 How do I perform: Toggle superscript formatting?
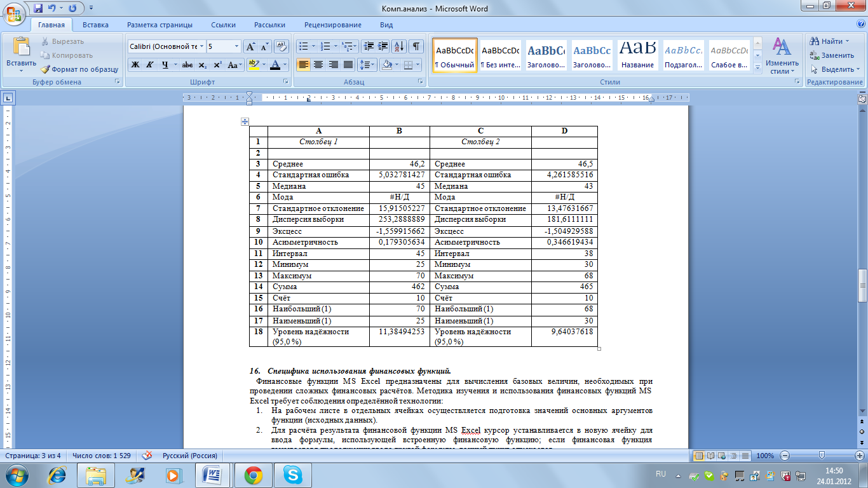click(217, 65)
